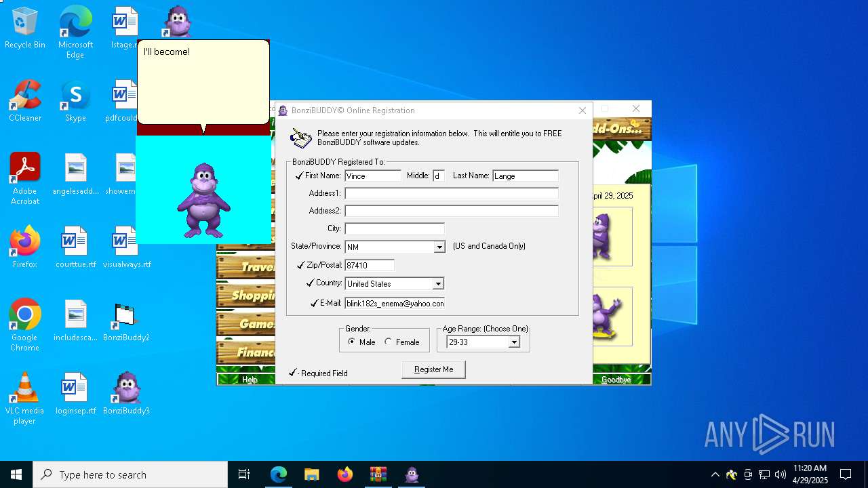Viewport: 868px width, 488px height.
Task: Expand the Country dropdown
Action: [x=438, y=283]
